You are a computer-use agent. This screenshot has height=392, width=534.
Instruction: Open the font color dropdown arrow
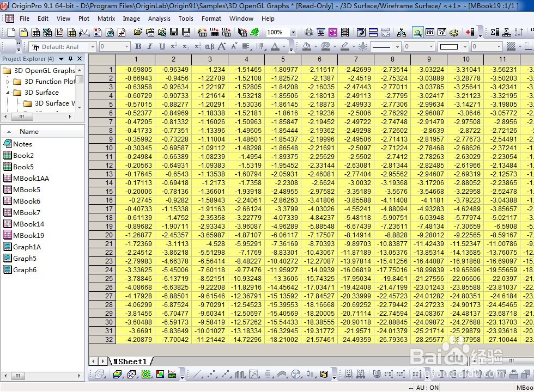(283, 47)
